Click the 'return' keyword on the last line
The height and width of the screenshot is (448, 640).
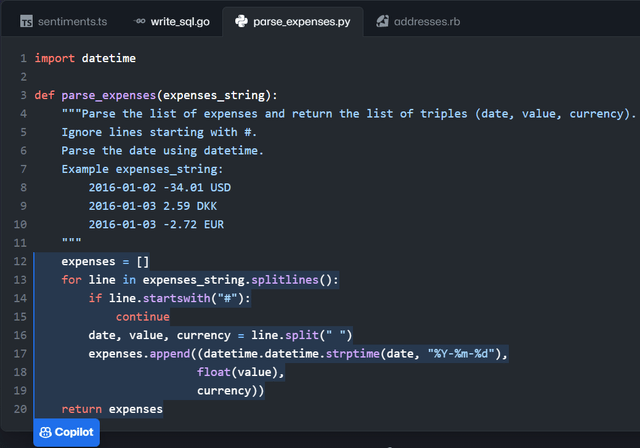pyautogui.click(x=81, y=409)
